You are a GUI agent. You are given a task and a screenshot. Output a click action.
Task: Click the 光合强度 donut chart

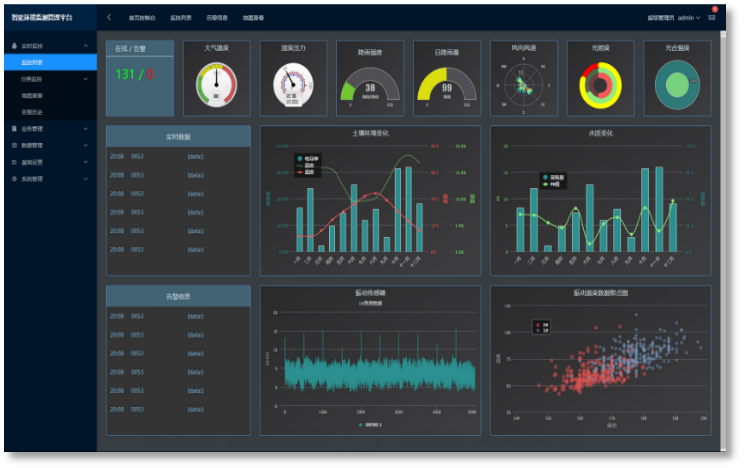click(677, 86)
